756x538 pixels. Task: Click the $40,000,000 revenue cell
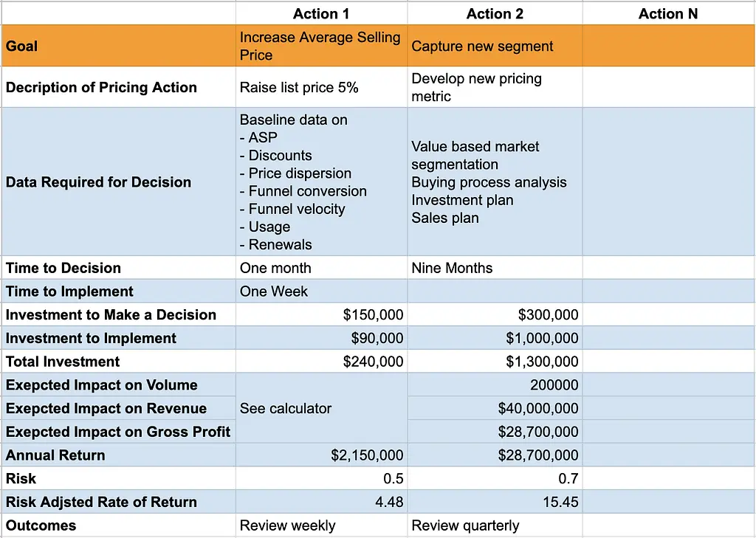click(x=495, y=408)
